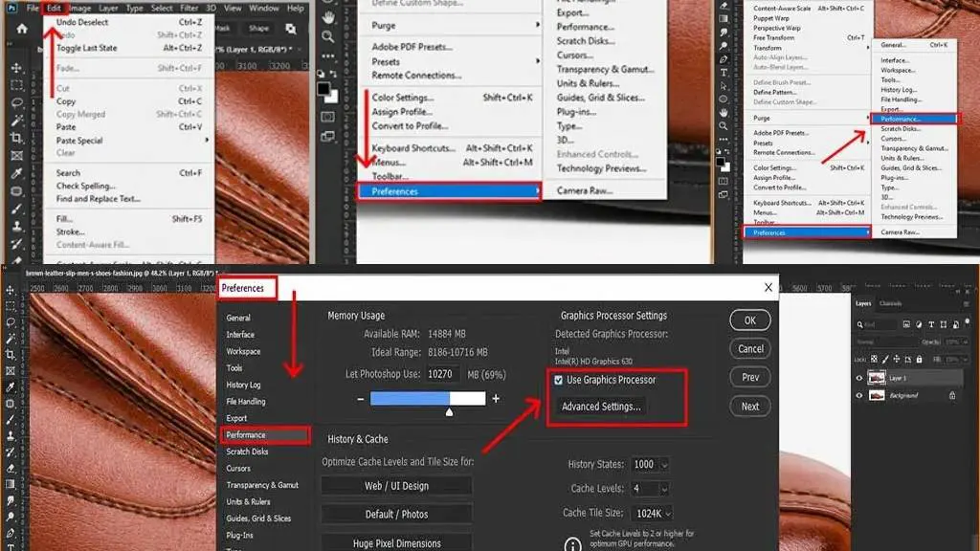Image resolution: width=980 pixels, height=551 pixels.
Task: Open the Layers panel Fill dropdown
Action: coord(965,360)
